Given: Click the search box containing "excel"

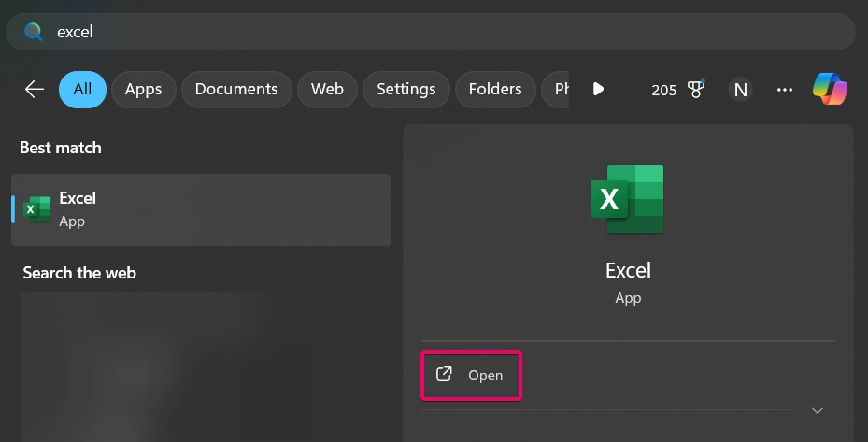Looking at the screenshot, I should click(x=431, y=32).
